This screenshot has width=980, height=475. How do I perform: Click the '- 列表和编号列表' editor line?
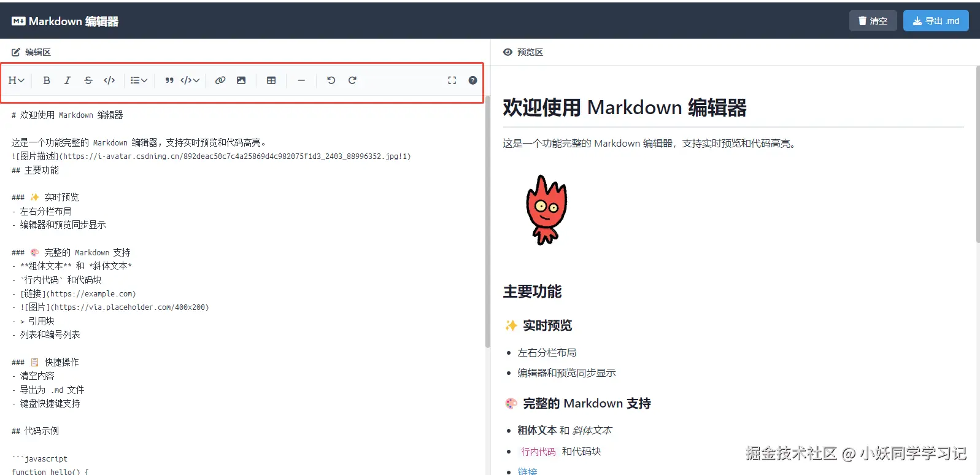[46, 334]
